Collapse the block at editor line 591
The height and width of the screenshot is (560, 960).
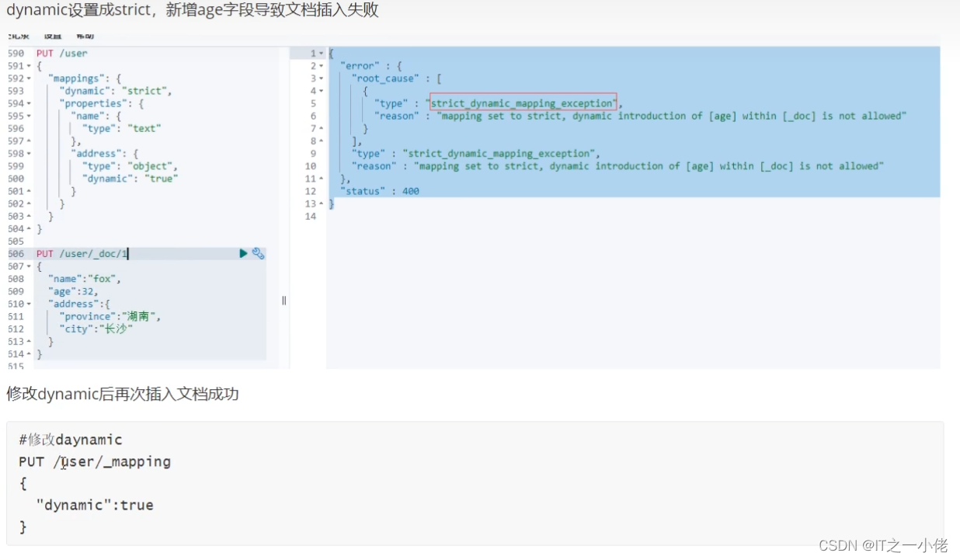click(29, 66)
